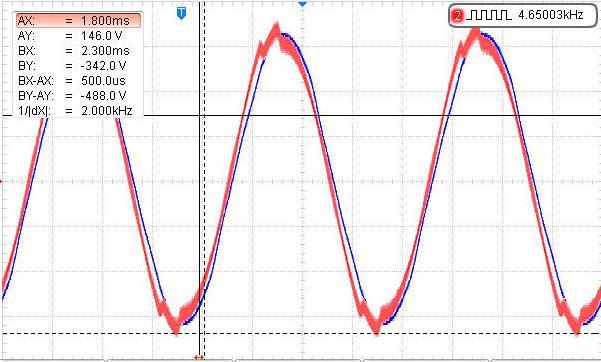Select the highlighted AX cursor readout row
Screen dimensions: 601x362
click(79, 20)
